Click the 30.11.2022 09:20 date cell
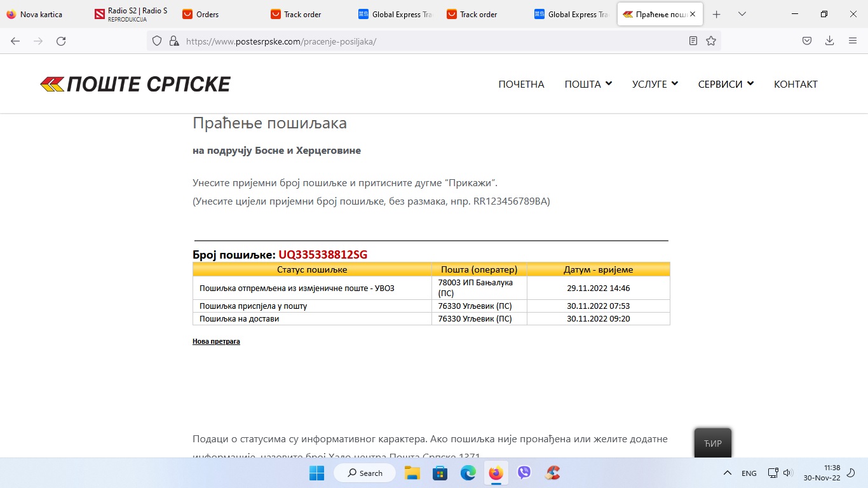The width and height of the screenshot is (868, 488). [x=598, y=318]
